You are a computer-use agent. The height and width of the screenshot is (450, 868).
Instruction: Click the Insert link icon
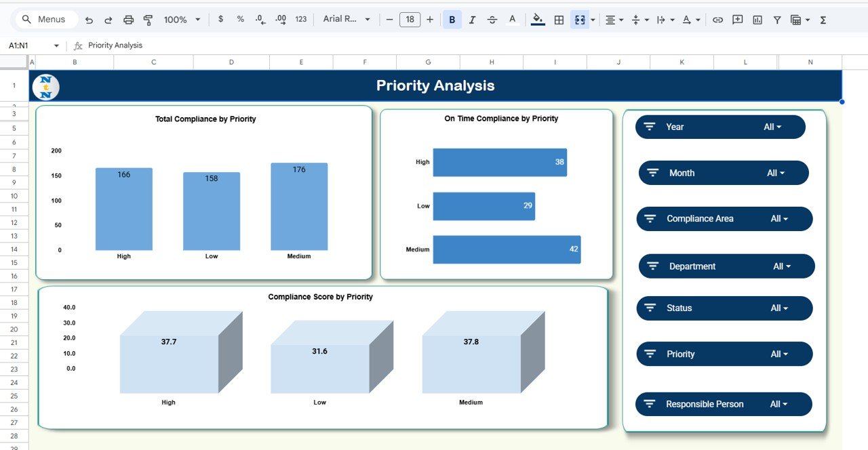(717, 20)
